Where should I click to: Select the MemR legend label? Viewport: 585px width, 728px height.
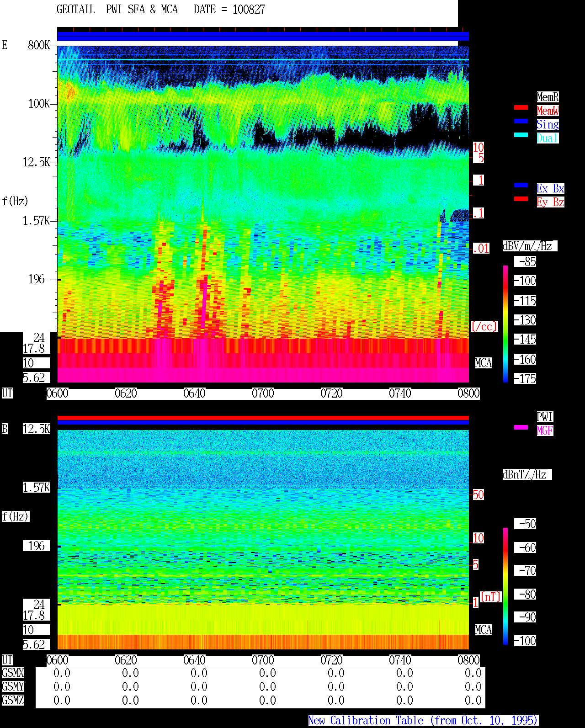[548, 97]
